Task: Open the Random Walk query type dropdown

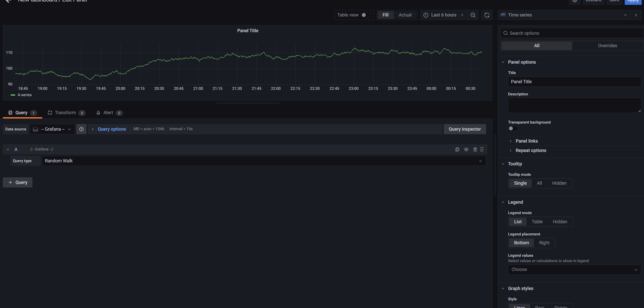Action: point(264,161)
